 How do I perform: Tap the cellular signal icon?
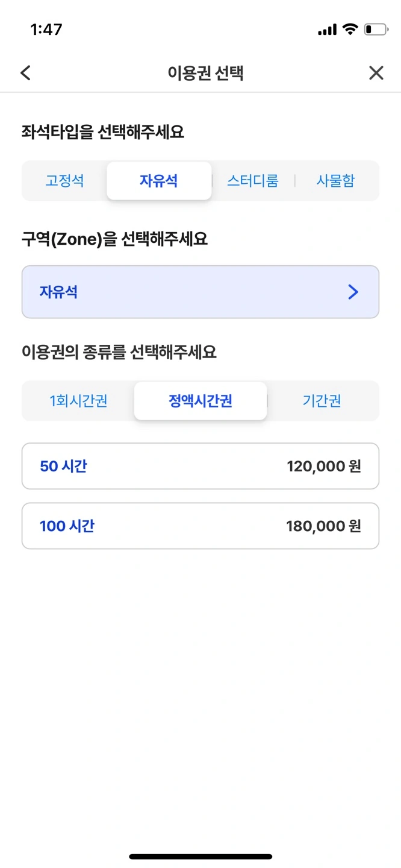pyautogui.click(x=327, y=30)
